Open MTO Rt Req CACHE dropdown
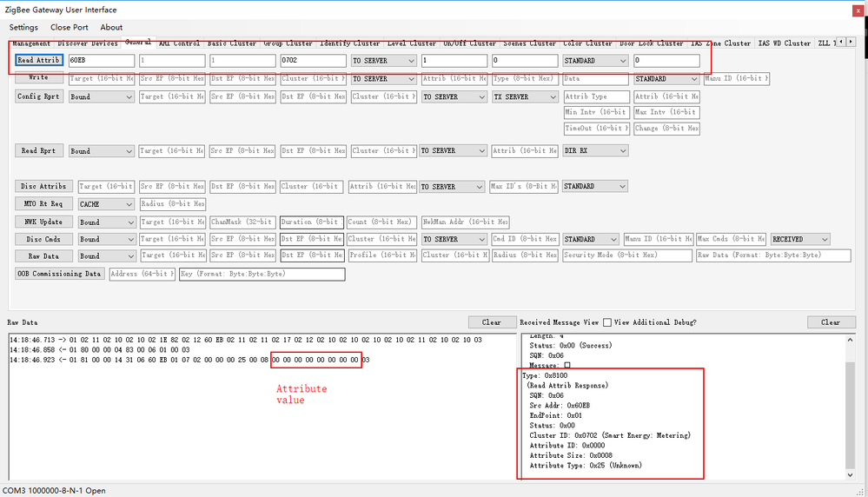 click(106, 204)
